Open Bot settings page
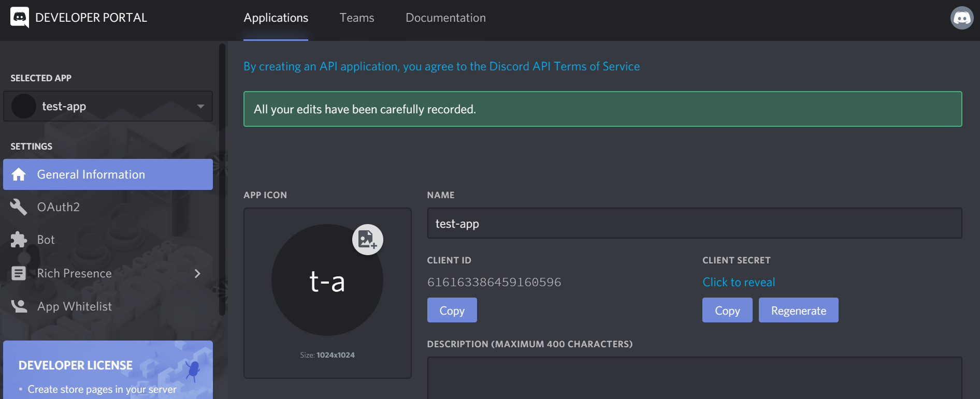 click(108, 240)
